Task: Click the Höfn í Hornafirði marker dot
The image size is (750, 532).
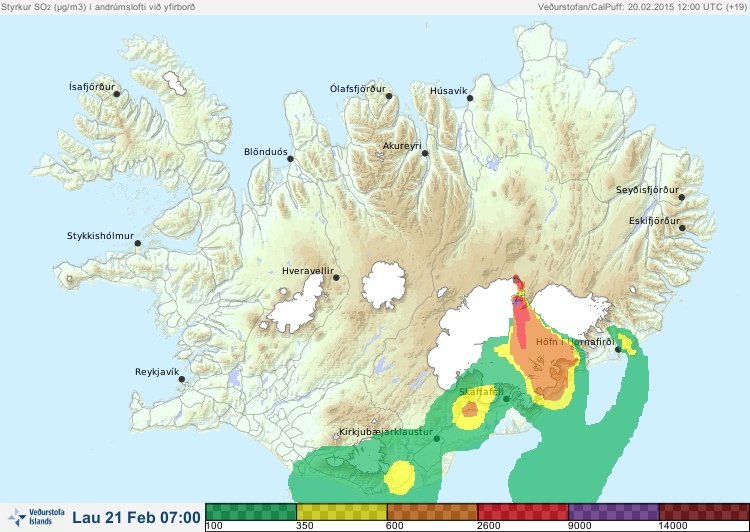Action: click(618, 350)
